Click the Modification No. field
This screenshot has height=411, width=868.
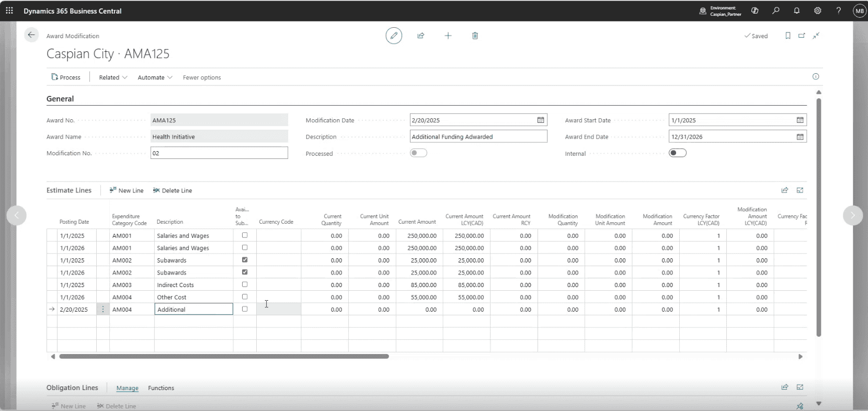coord(219,153)
